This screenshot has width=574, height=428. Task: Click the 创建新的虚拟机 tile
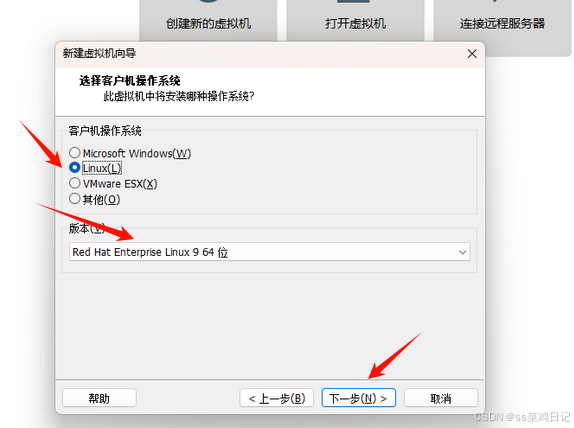[208, 20]
